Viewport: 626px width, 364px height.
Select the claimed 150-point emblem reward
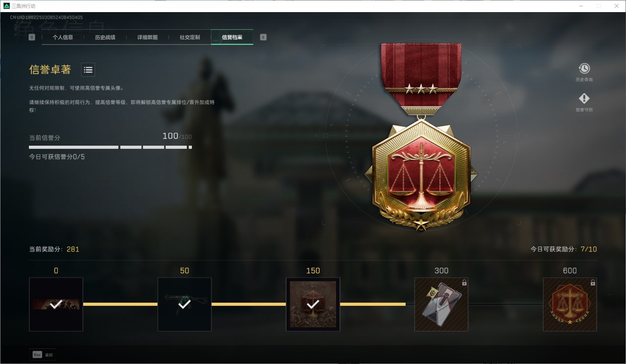coord(313,304)
